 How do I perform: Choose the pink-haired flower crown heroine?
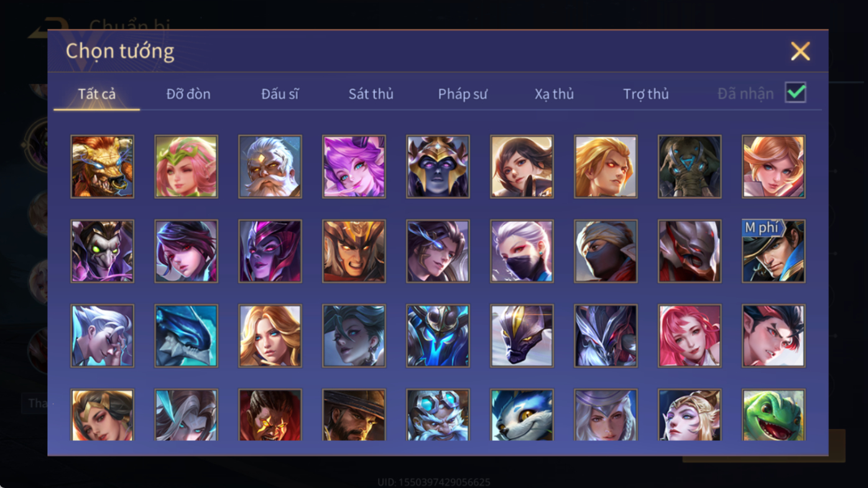[186, 167]
